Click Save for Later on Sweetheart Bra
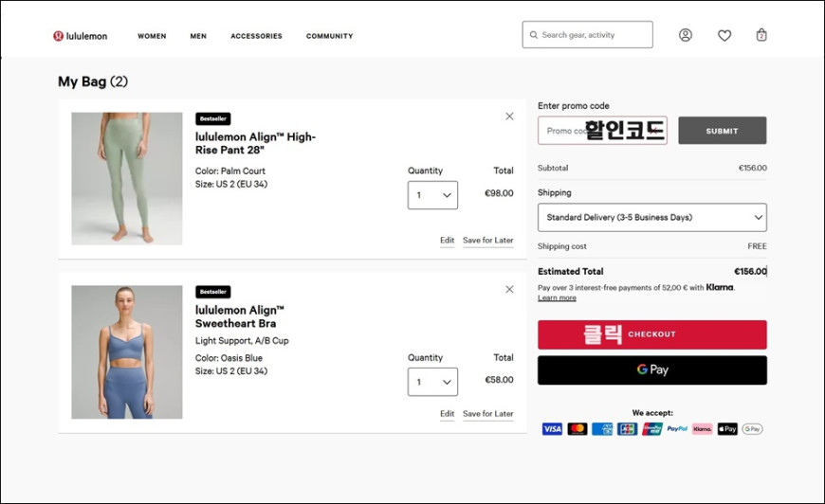825x504 pixels. 487,414
